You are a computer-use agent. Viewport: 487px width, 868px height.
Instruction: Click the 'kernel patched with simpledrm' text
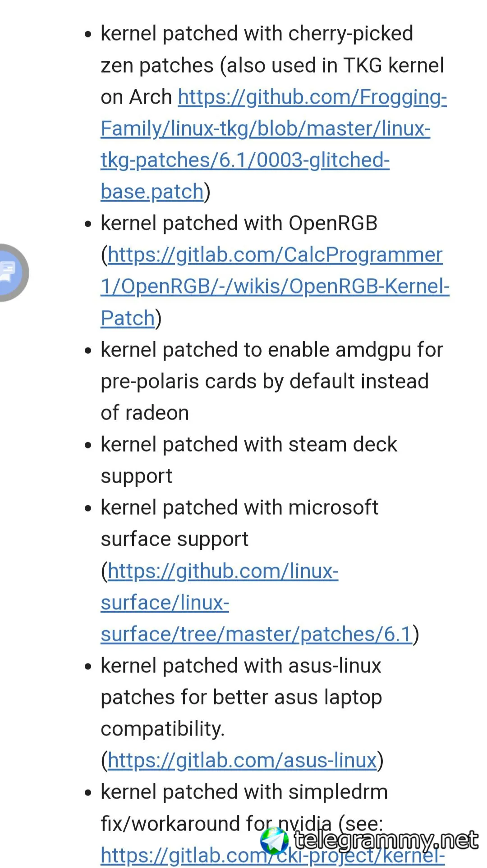244,792
